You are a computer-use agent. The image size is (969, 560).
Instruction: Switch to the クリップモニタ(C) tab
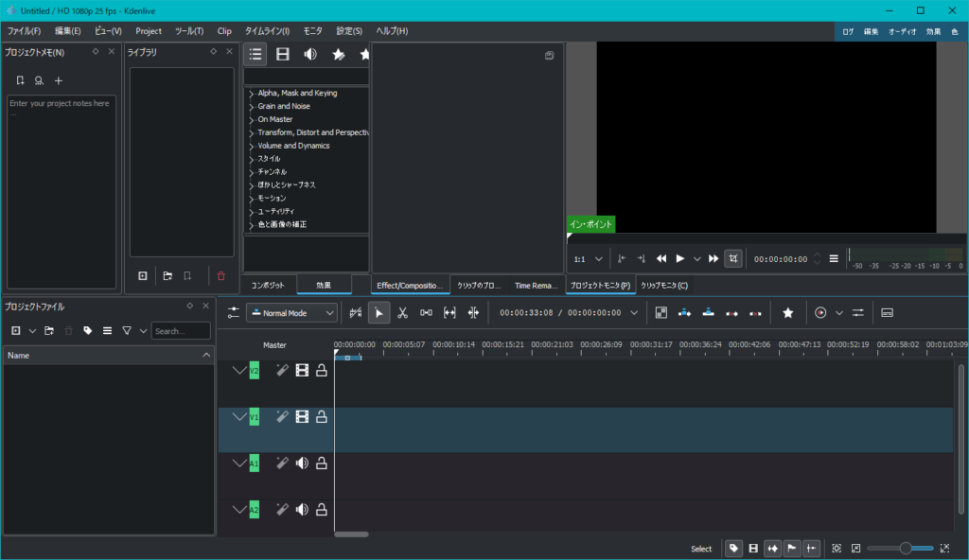coord(663,285)
